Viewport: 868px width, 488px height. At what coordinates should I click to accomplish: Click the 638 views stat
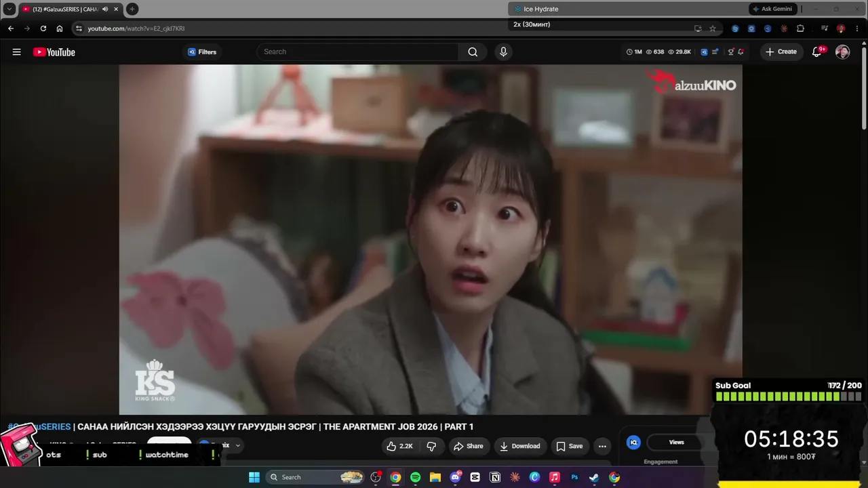pos(655,52)
